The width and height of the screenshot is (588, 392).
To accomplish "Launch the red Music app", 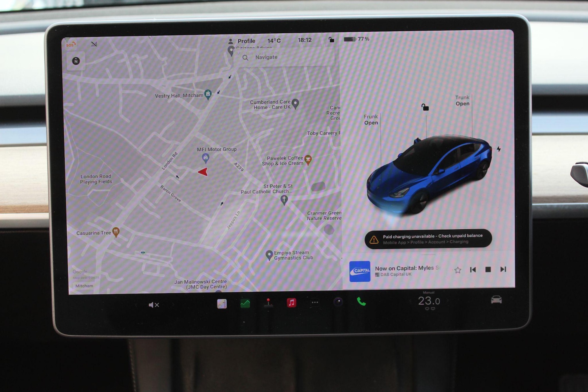I will [291, 303].
